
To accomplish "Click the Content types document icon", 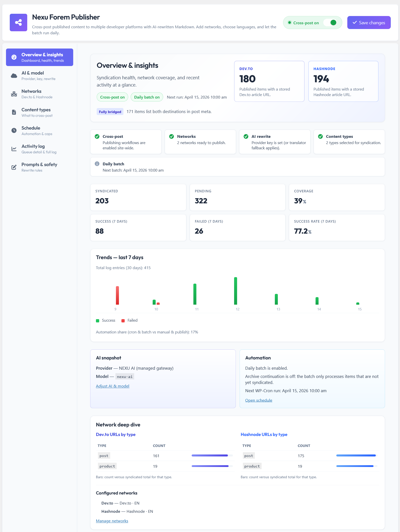I will 14,112.
